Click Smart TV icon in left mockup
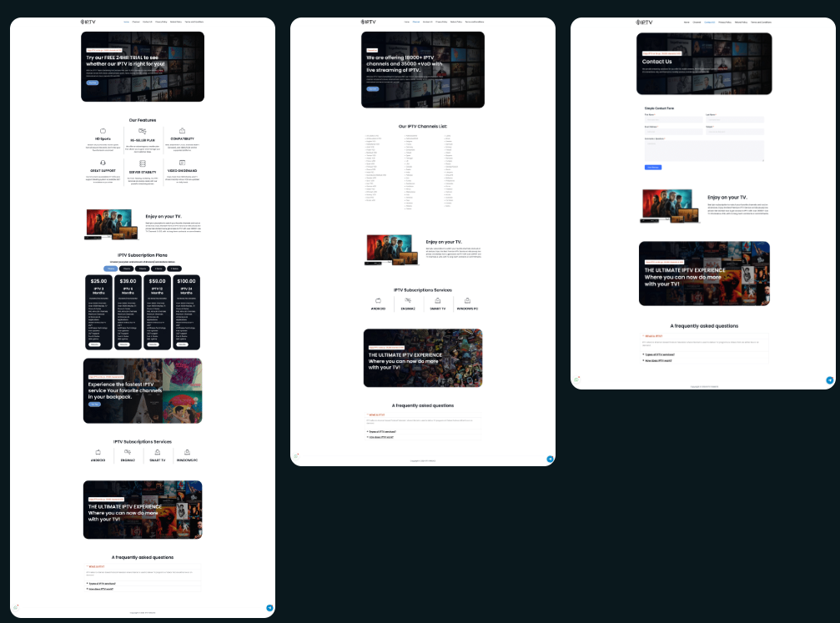 (157, 452)
